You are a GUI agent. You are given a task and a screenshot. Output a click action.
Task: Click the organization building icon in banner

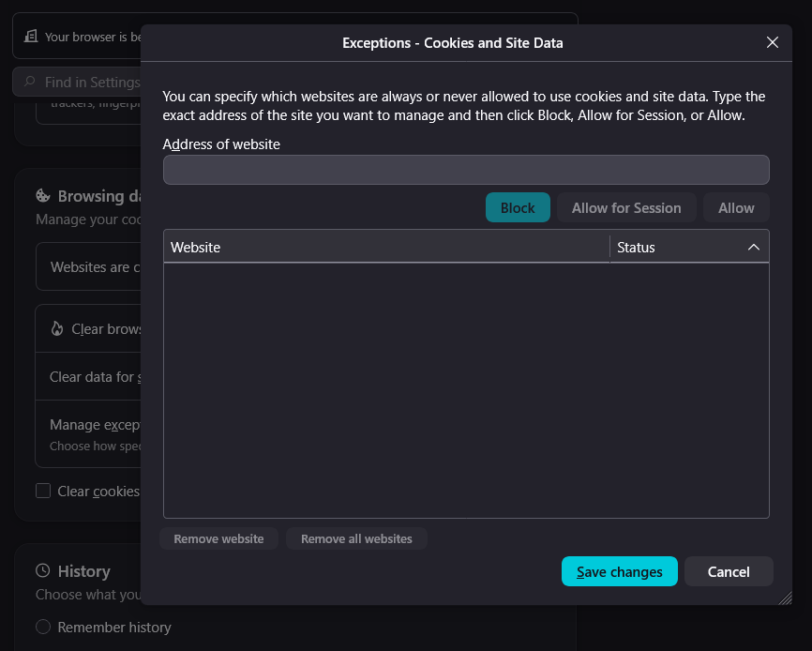[31, 37]
